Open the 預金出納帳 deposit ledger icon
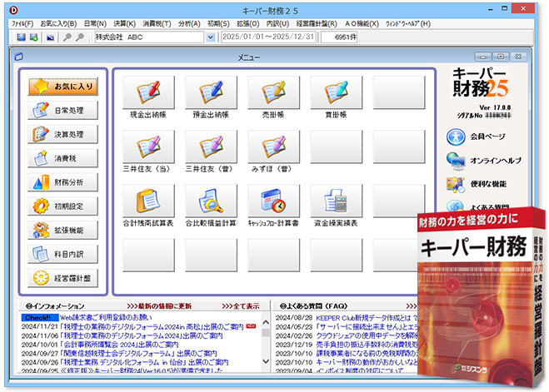The width and height of the screenshot is (549, 392). tap(211, 92)
